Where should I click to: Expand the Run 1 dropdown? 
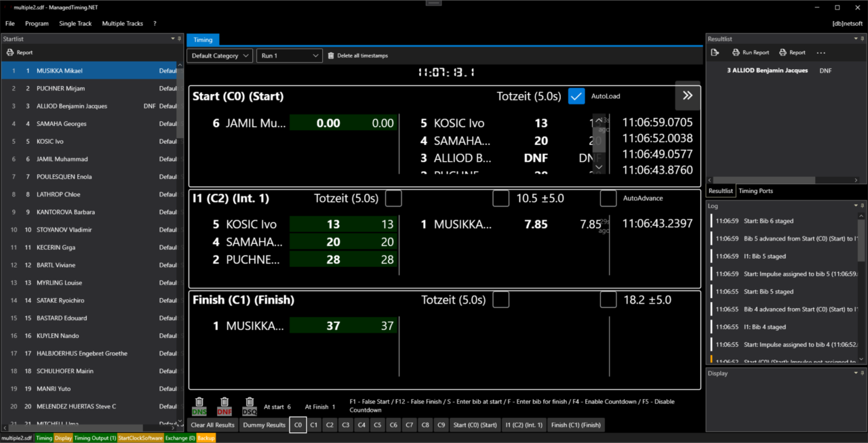(x=289, y=56)
